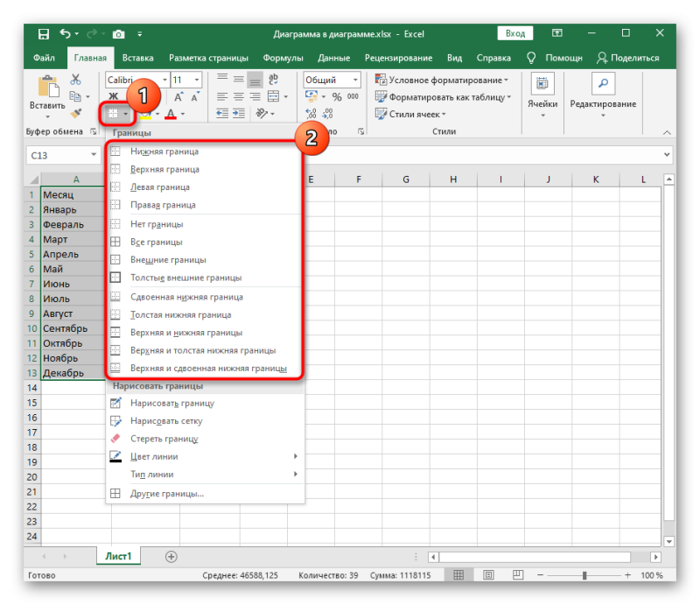The width and height of the screenshot is (700, 605).
Task: Undo the last action
Action: click(66, 34)
